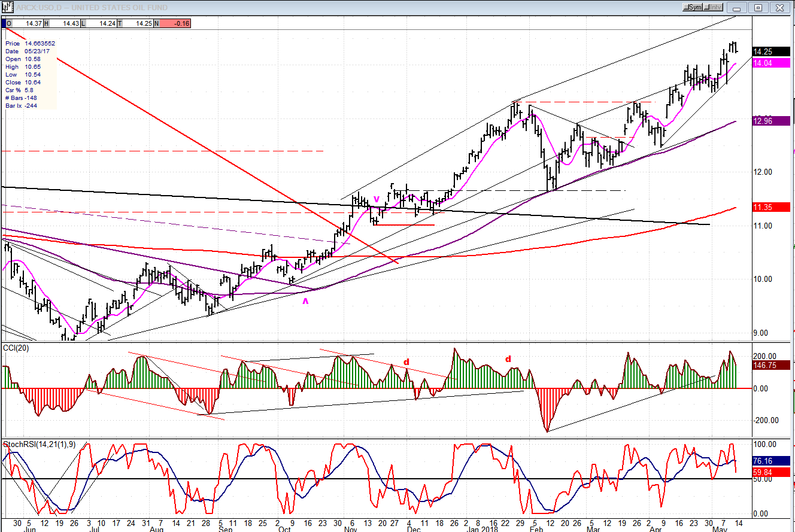
Task: Close the United States Oil Fund chart
Action: pos(779,7)
